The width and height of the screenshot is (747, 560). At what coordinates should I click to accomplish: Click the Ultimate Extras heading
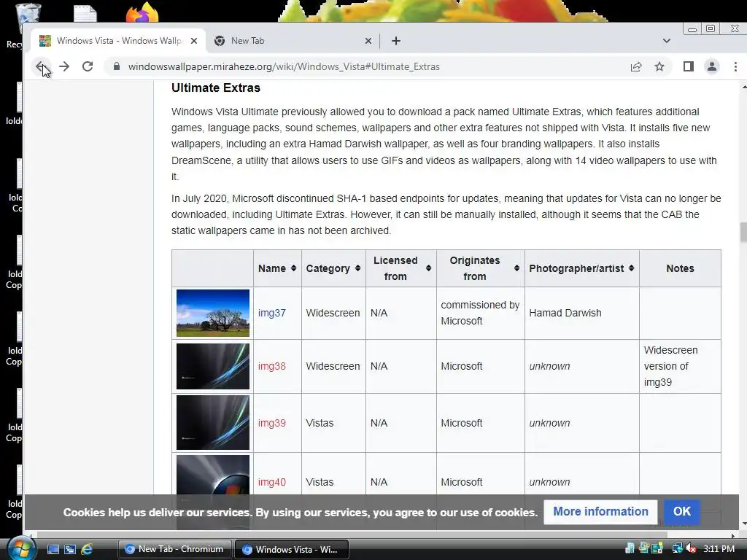(x=216, y=88)
